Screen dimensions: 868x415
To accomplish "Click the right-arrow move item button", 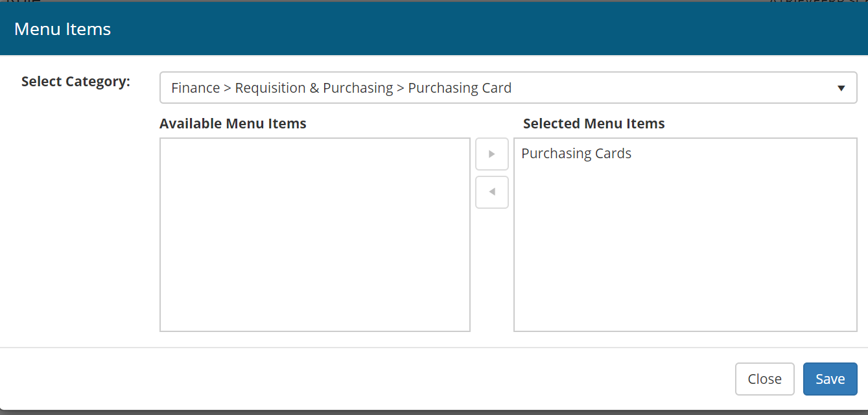I will coord(491,154).
